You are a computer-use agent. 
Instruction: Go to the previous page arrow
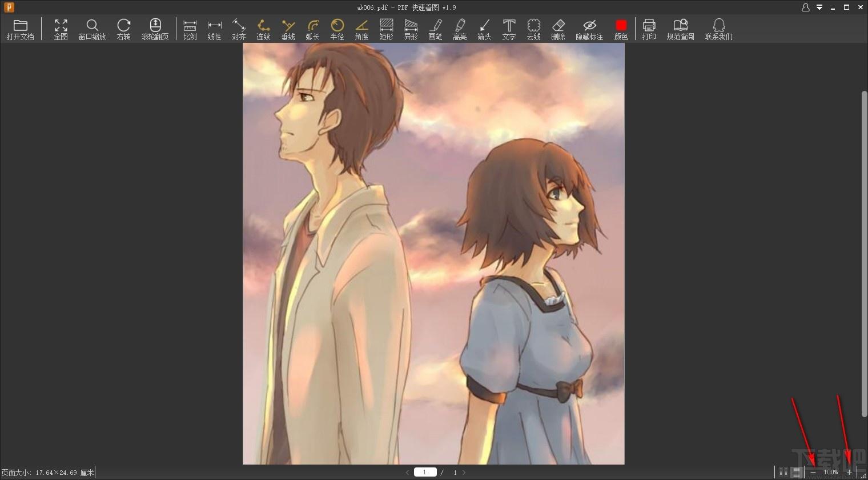(x=407, y=473)
